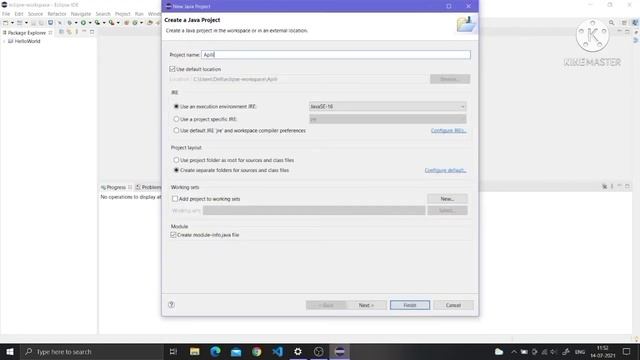Click the New... working set button
The width and height of the screenshot is (640, 360).
tap(447, 198)
